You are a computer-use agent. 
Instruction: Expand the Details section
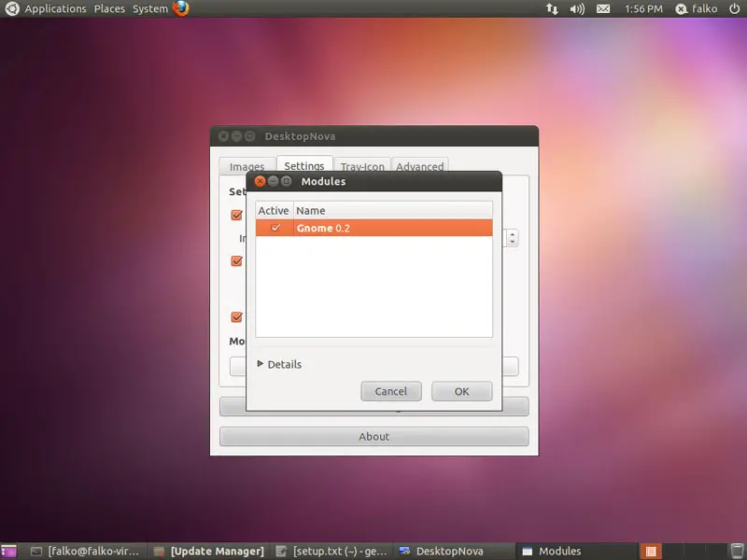pos(279,364)
